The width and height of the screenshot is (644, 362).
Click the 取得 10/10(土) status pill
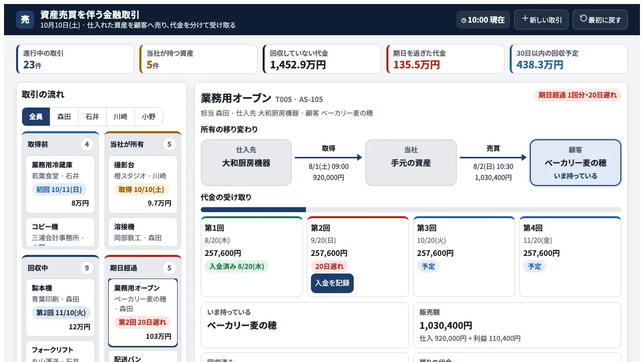click(x=141, y=190)
